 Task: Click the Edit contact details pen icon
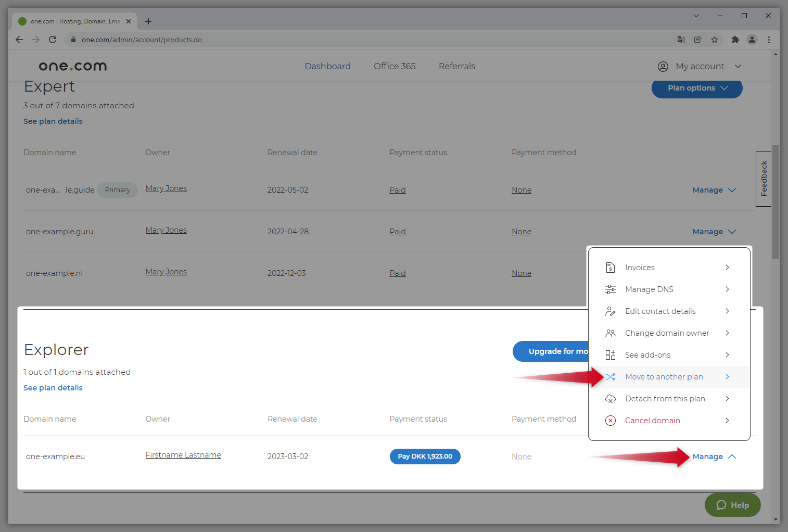(x=610, y=311)
